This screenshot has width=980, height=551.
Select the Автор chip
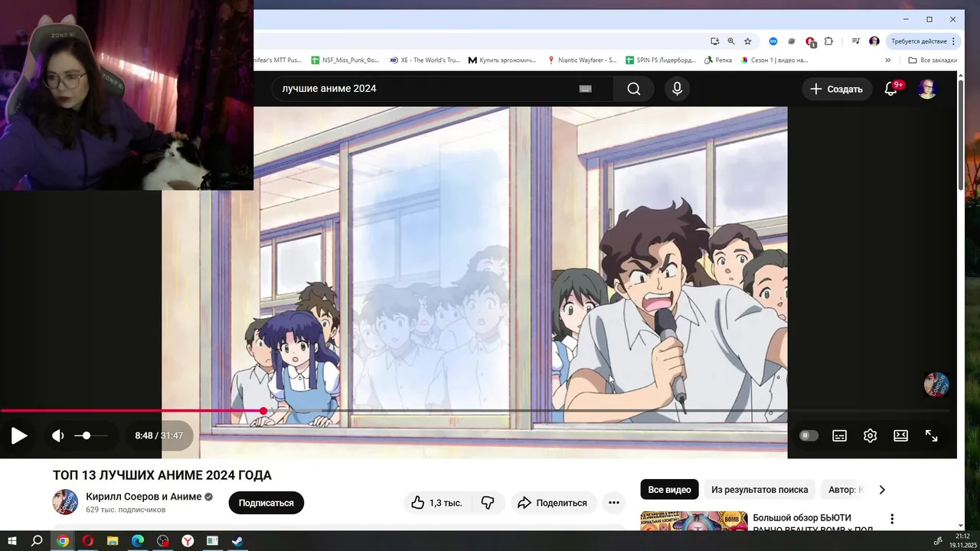[x=844, y=490]
